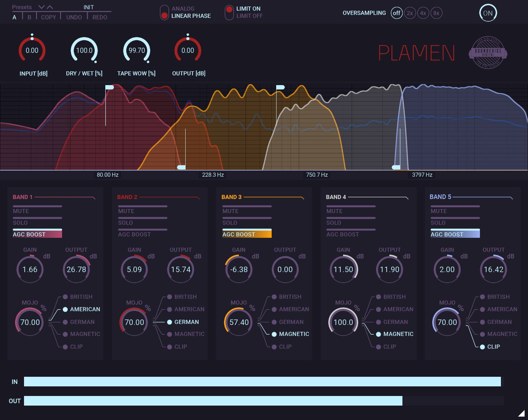Set oversampling to 2x
528x420 pixels.
coord(410,13)
